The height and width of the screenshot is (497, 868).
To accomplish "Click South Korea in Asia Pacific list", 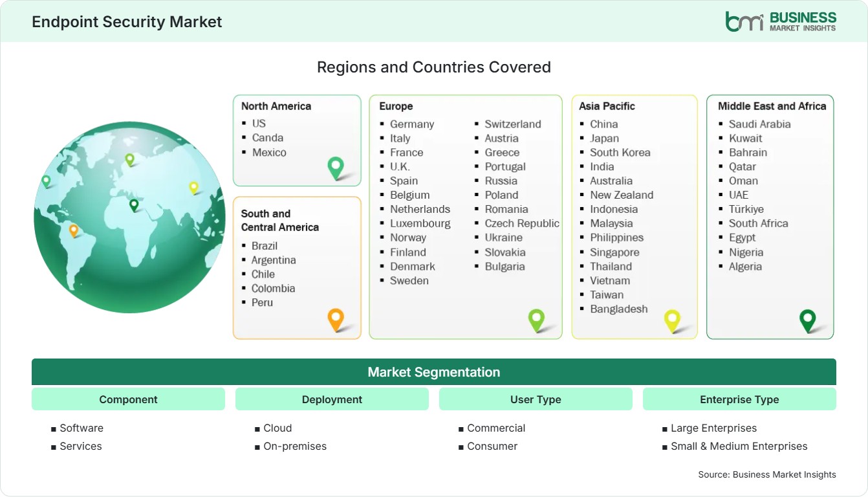I will (620, 152).
